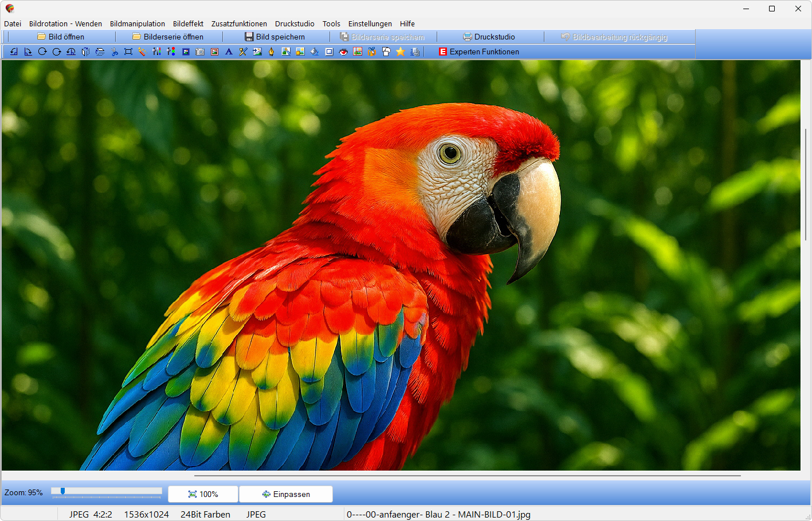Select the paint bucket fill icon
Screen dimensions: 812x521
point(315,52)
